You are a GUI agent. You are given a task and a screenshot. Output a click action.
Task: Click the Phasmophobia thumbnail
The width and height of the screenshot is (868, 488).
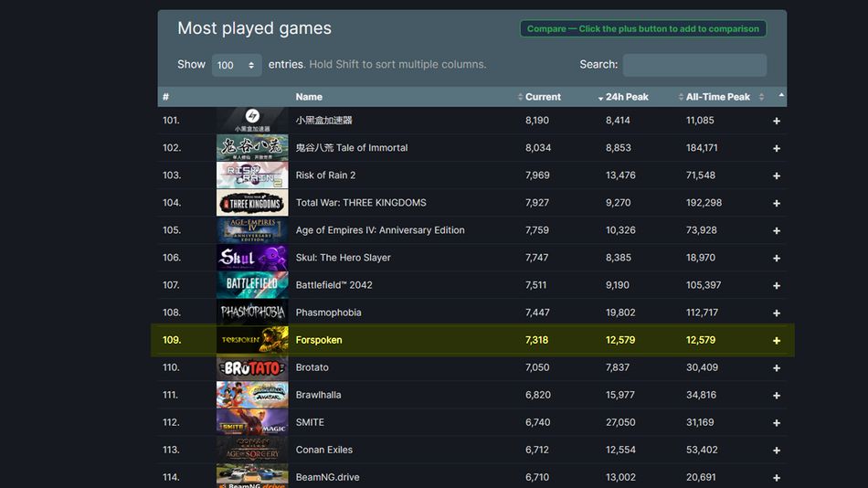[252, 313]
